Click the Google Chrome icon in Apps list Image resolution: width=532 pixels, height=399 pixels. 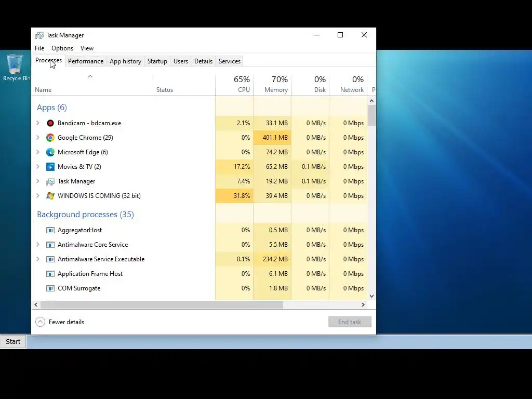(50, 138)
